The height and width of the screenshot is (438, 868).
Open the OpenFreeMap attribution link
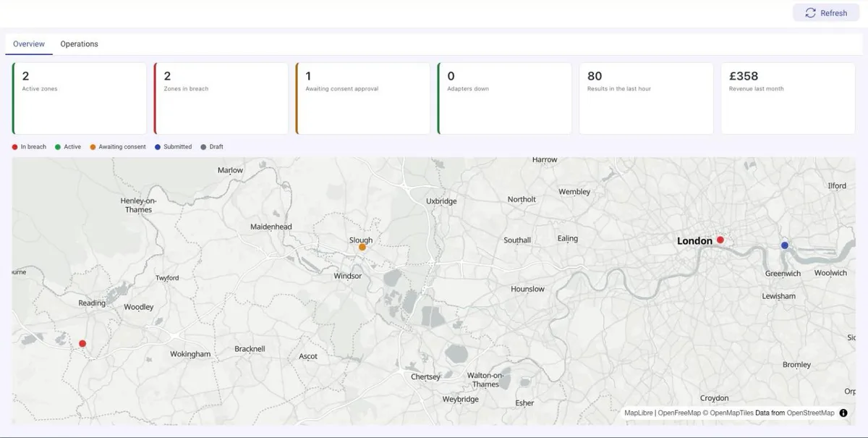pyautogui.click(x=679, y=413)
